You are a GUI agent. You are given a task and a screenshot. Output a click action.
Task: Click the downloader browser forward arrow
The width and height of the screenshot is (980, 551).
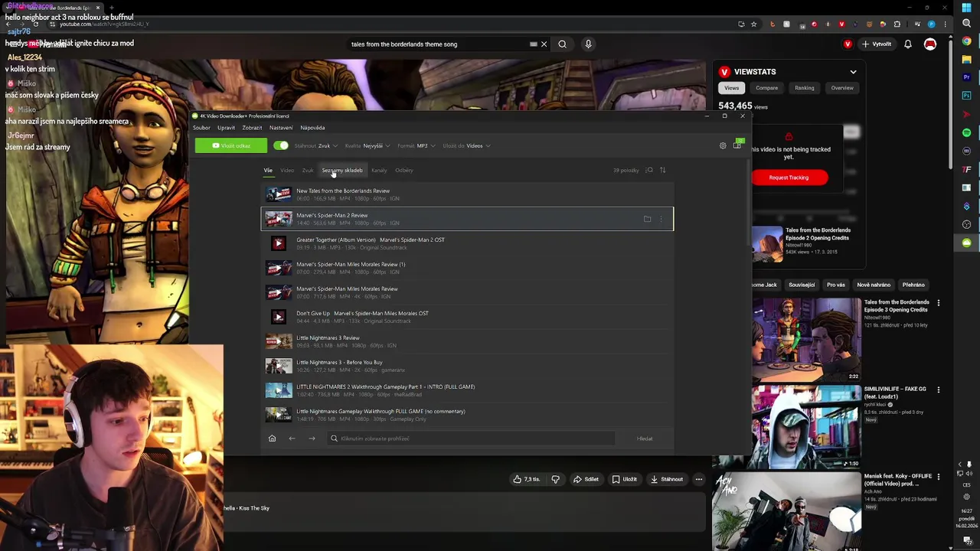(x=312, y=439)
